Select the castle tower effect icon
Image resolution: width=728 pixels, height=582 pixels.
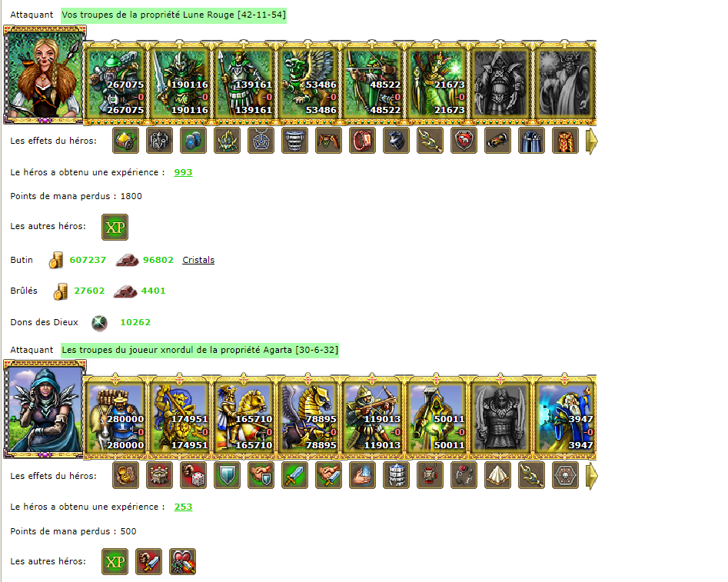(x=159, y=476)
